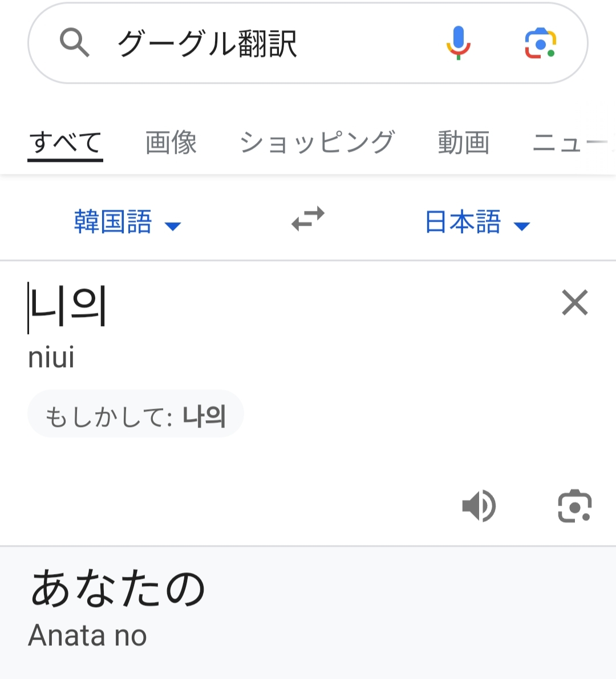The height and width of the screenshot is (679, 616).
Task: Click the グーグル翻訳 search box text
Action: (x=207, y=43)
